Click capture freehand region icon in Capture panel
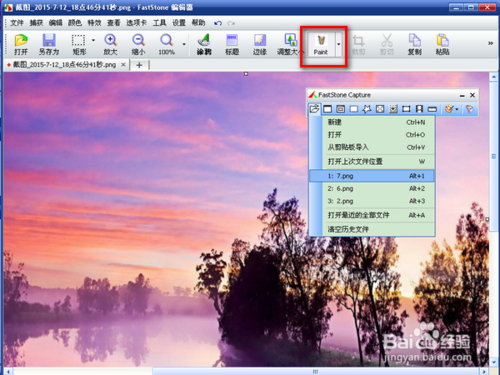This screenshot has height=375, width=500. [367, 109]
